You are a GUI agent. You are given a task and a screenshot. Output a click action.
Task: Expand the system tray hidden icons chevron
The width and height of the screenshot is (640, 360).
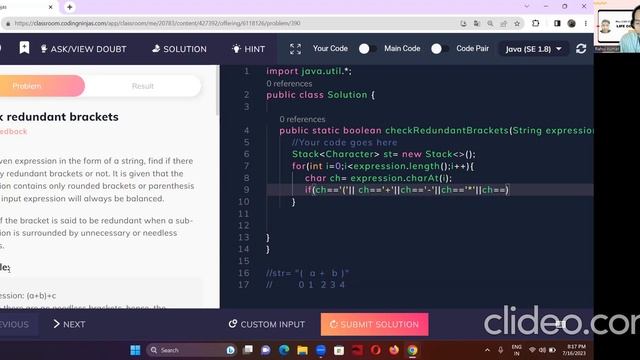487,350
